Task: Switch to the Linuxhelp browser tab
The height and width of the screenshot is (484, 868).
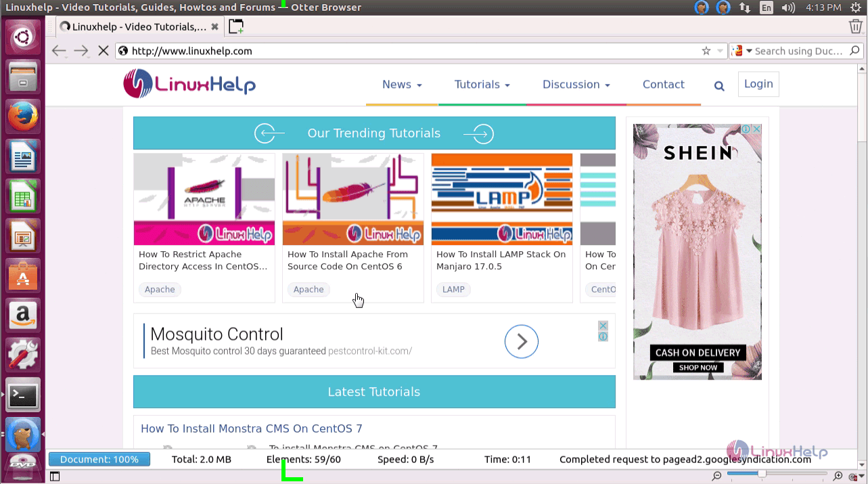Action: [139, 27]
